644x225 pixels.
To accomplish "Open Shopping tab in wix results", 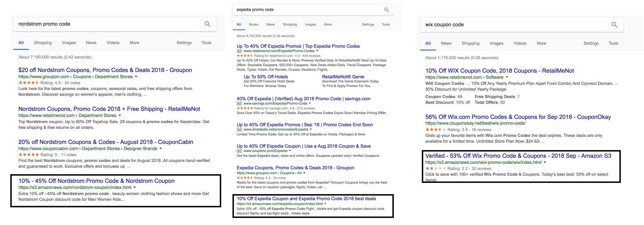I will (x=470, y=43).
